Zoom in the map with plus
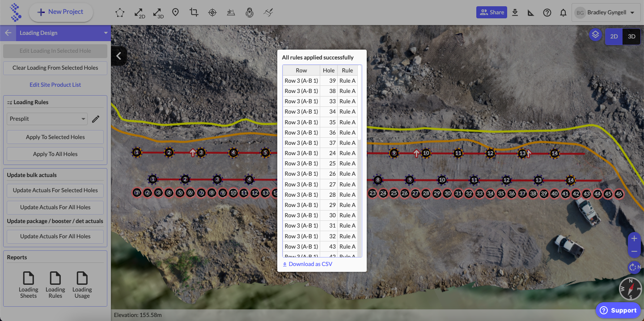 tap(634, 239)
